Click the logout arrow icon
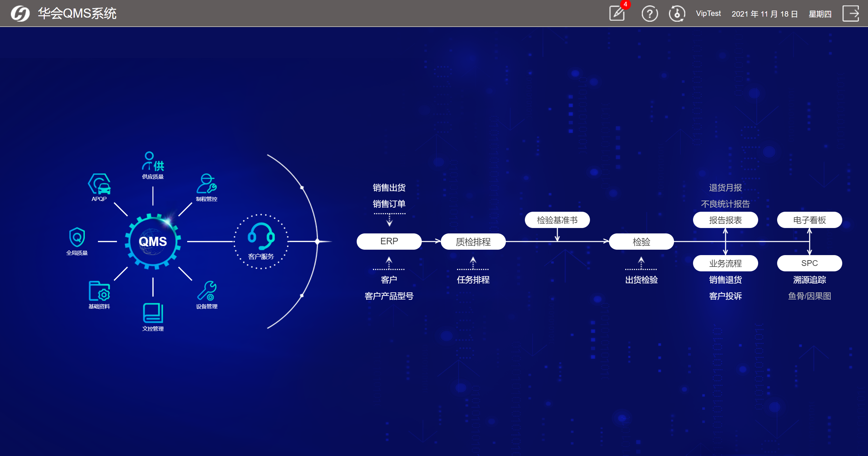 (x=850, y=14)
